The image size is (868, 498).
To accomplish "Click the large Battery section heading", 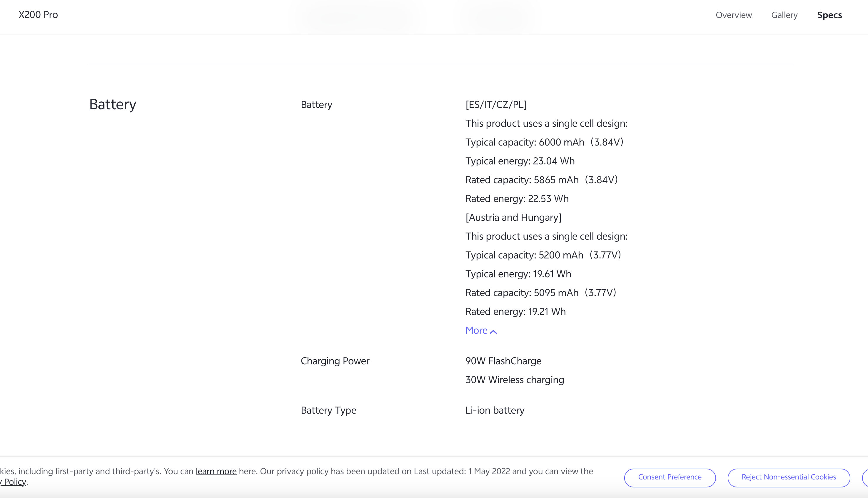I will point(113,104).
